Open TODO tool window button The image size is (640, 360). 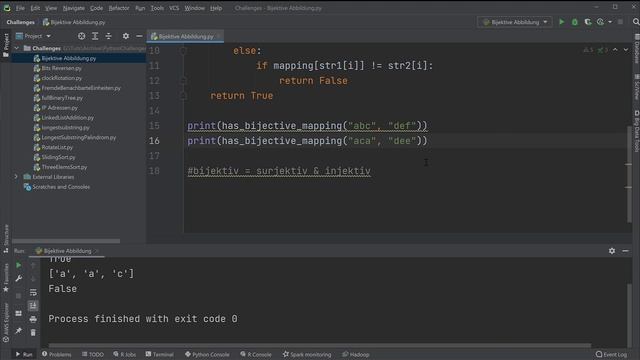pos(93,354)
